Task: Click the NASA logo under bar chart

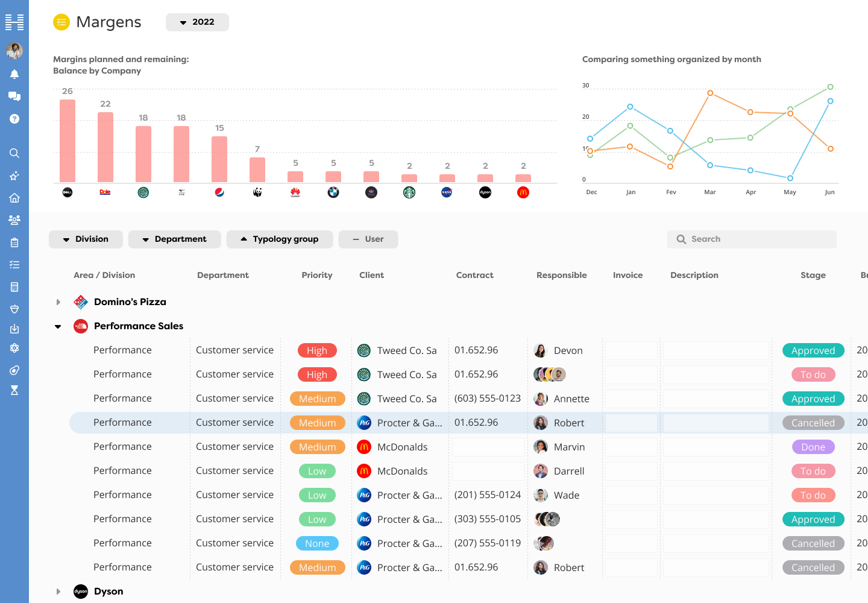Action: pyautogui.click(x=447, y=192)
